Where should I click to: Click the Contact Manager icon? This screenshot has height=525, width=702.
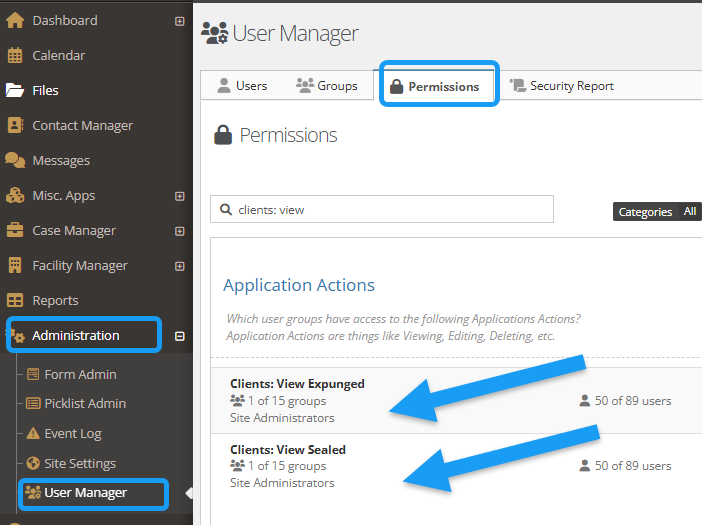(x=15, y=125)
